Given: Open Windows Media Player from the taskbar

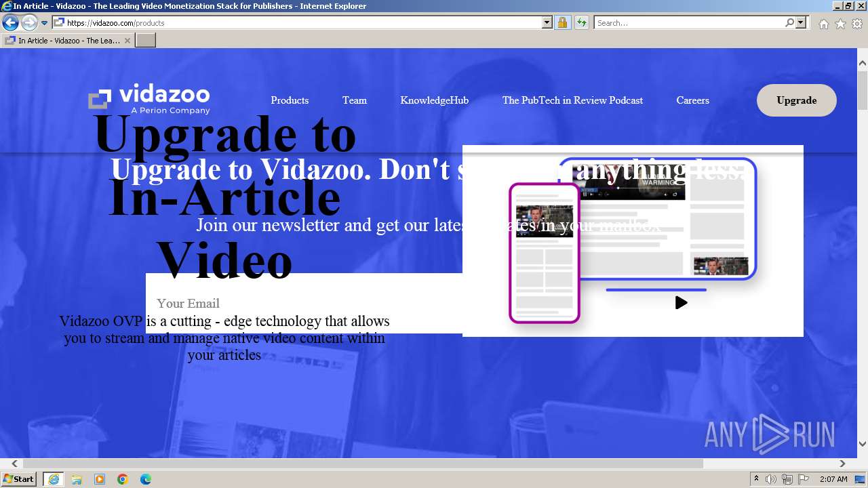Looking at the screenshot, I should click(100, 479).
